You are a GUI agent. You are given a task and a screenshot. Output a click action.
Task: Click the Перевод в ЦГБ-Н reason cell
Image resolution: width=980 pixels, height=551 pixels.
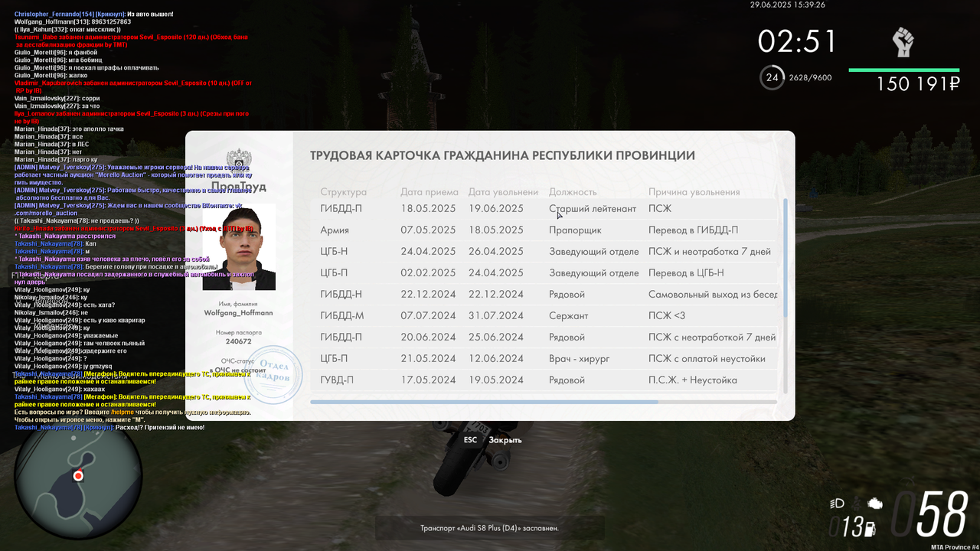tap(686, 272)
